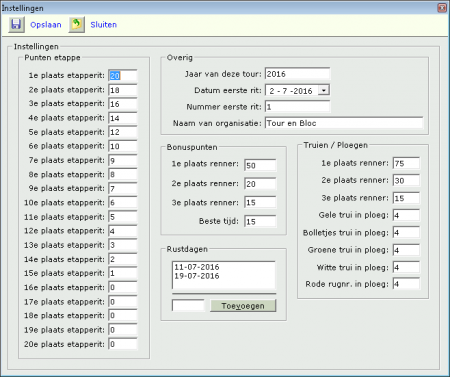Click the Bolletjes trui in ploeg field

[406, 233]
